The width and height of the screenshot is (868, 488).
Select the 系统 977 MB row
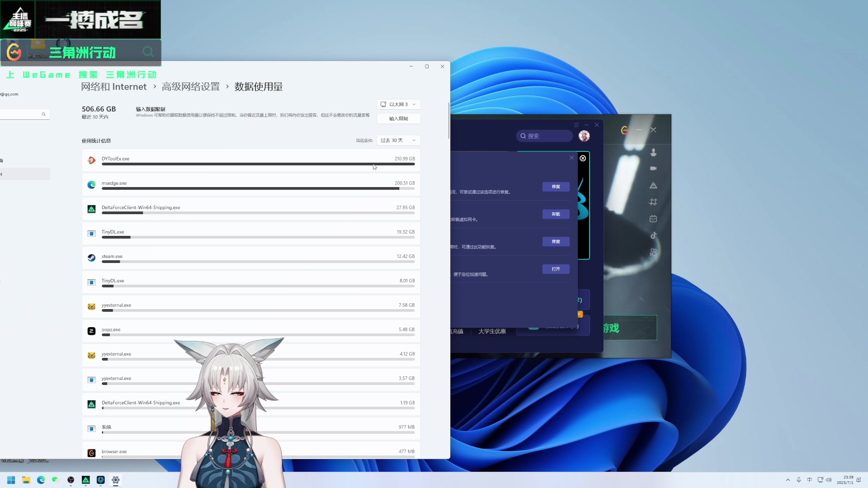pyautogui.click(x=251, y=428)
